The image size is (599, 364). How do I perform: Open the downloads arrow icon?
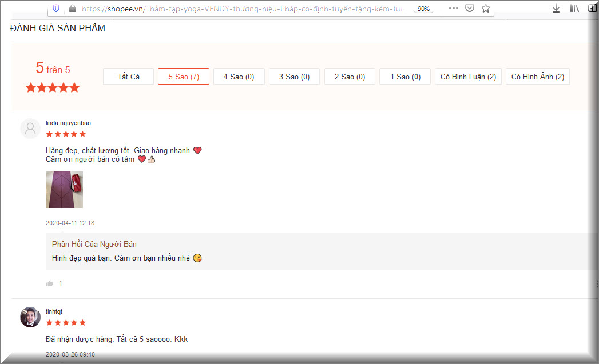pos(556,9)
